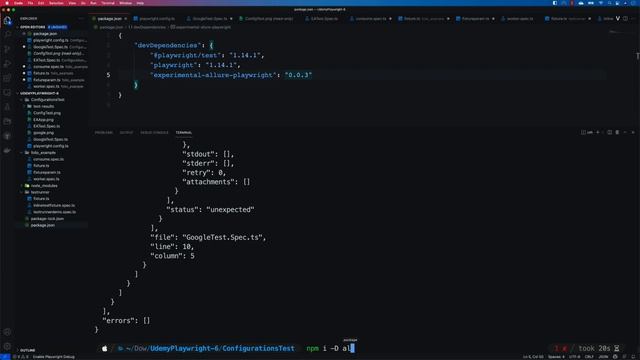
Task: Open the Apple menu
Action: [x=7, y=3]
